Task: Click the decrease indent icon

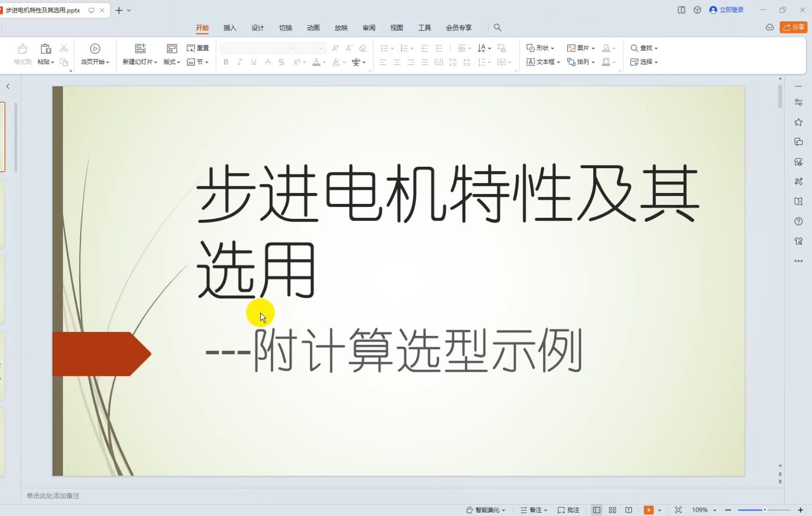Action: 425,48
